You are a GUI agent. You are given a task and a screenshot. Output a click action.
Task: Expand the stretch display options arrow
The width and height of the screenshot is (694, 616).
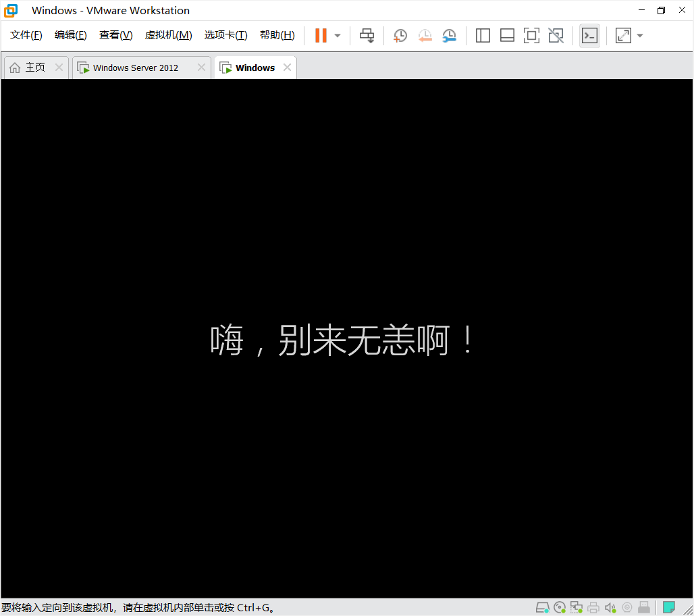click(x=640, y=36)
